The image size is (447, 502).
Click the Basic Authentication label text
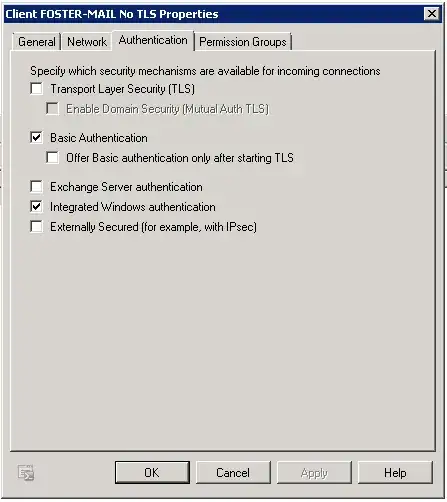point(99,138)
